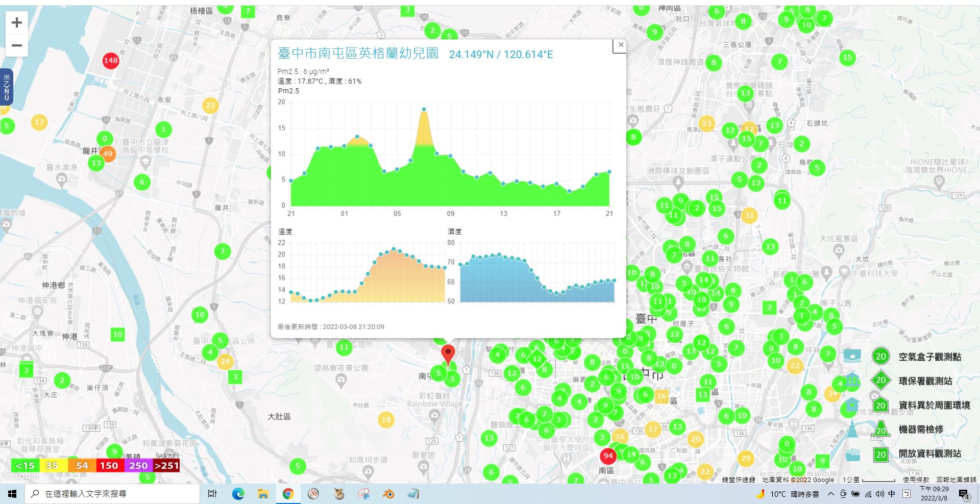Viewport: 980px width, 504px height.
Task: Select the red 94 station marker
Action: 608,456
